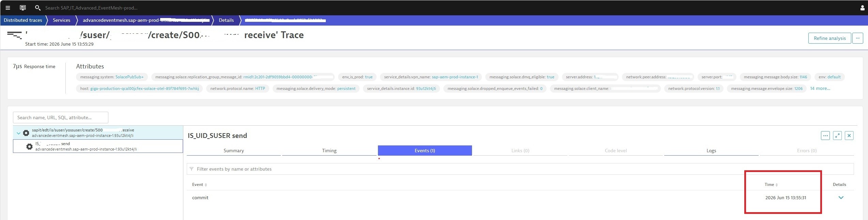Open the more options menu beside Refine analysis
The image size is (868, 220).
[858, 38]
